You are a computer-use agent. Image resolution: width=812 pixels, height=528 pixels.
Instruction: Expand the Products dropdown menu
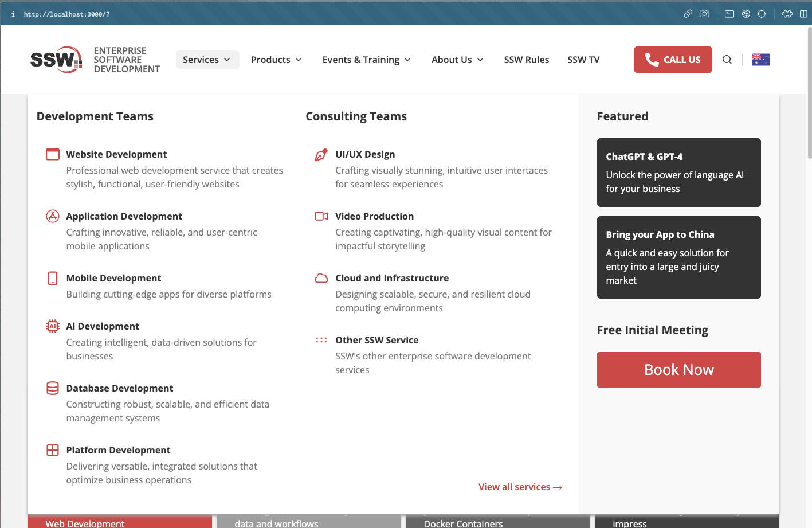click(x=276, y=59)
